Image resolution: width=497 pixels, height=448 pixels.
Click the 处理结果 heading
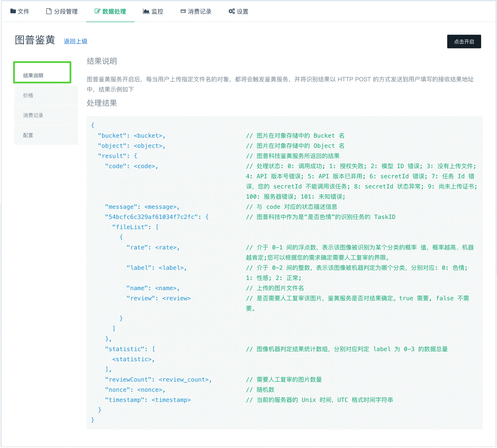[102, 103]
